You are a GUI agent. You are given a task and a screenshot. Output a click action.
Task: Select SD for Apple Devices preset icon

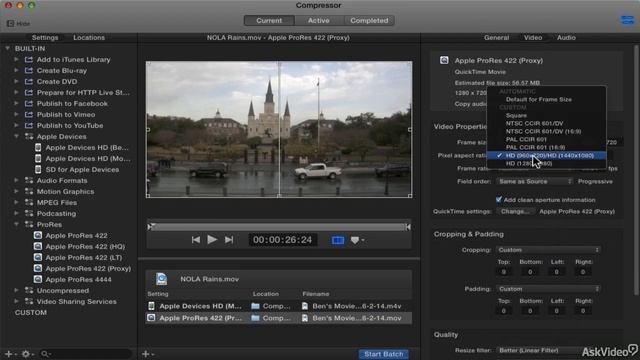coord(38,169)
